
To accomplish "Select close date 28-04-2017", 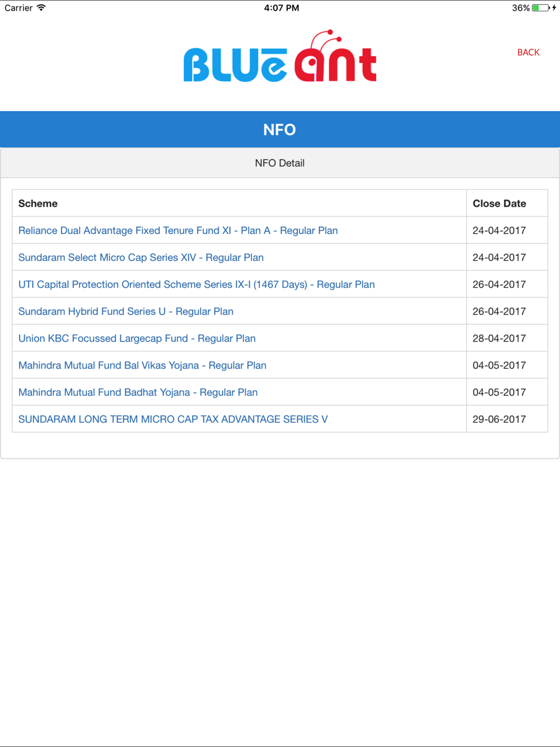I will (x=500, y=338).
